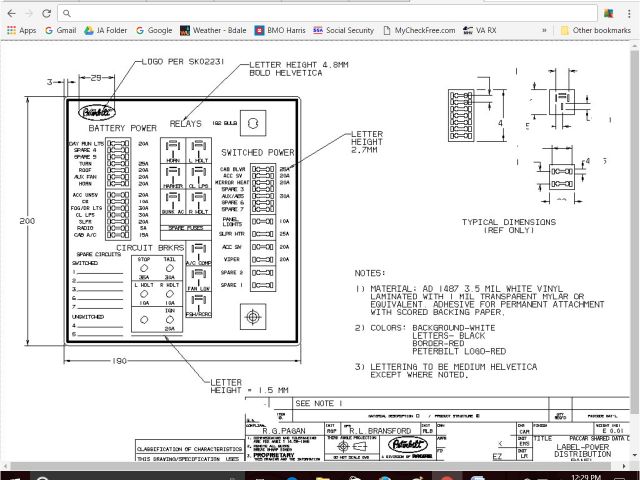Open the BMO Harris bookmark
This screenshot has width=640, height=480.
pos(284,31)
